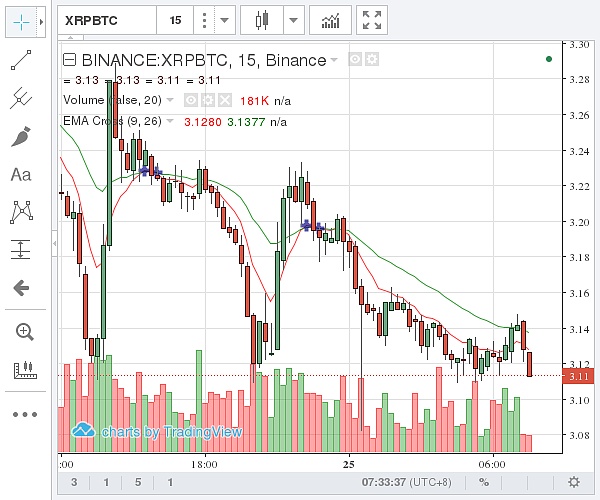
Task: Click the 18:00 time axis label
Action: [204, 464]
